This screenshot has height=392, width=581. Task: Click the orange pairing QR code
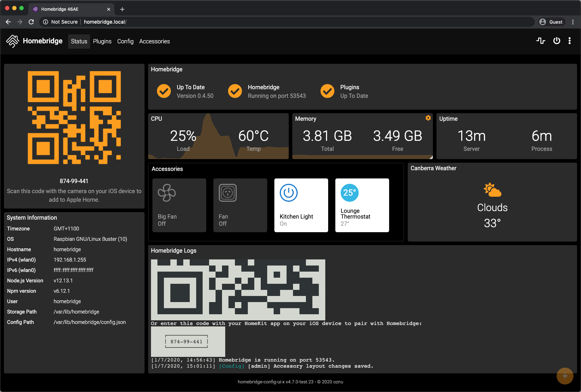pos(74,118)
